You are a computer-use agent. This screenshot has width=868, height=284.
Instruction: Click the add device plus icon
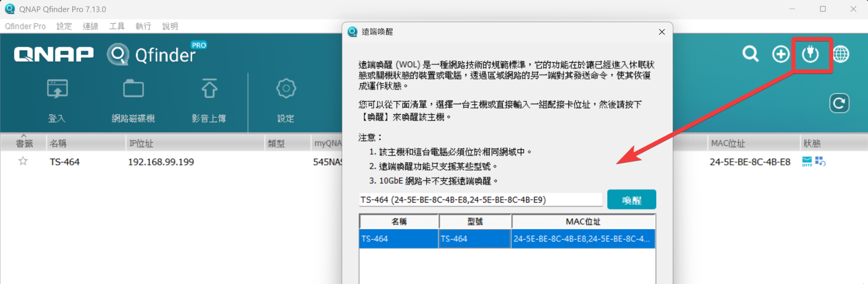tap(780, 54)
